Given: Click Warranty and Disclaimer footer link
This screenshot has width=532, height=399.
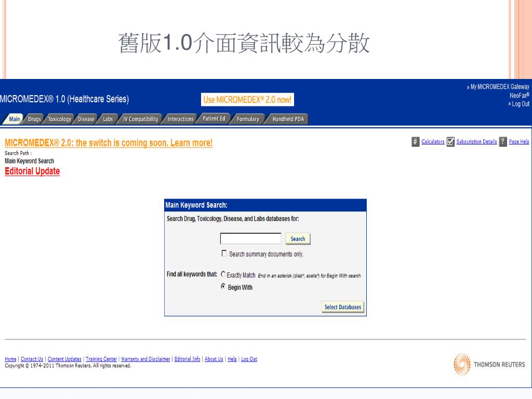Looking at the screenshot, I should 145,359.
